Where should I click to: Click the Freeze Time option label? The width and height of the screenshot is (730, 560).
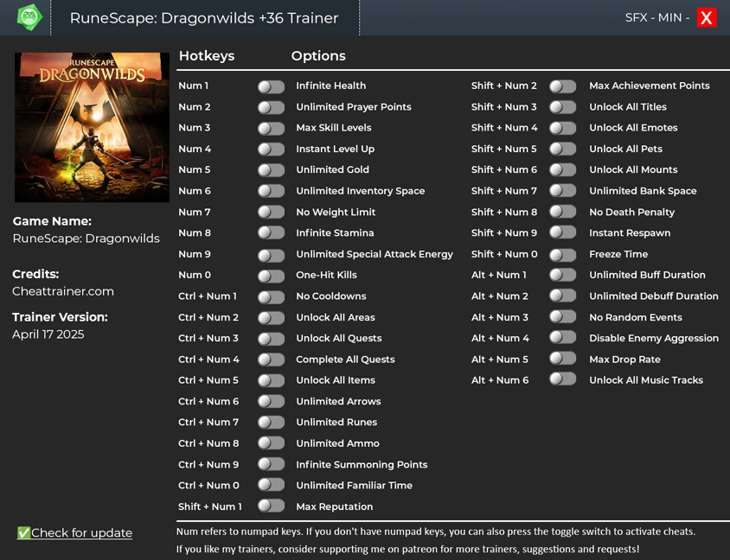coord(618,254)
